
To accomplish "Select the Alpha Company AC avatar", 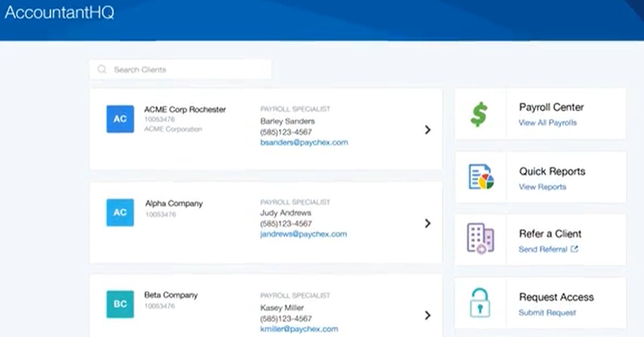I will (x=120, y=213).
